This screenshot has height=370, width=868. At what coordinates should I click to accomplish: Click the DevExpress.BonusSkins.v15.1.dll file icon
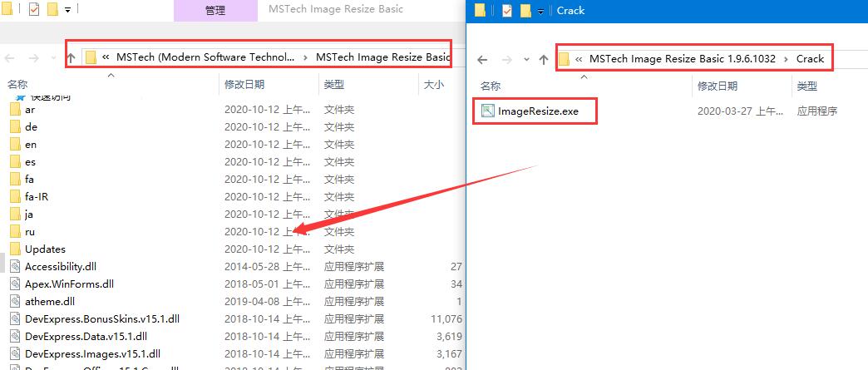coord(16,319)
